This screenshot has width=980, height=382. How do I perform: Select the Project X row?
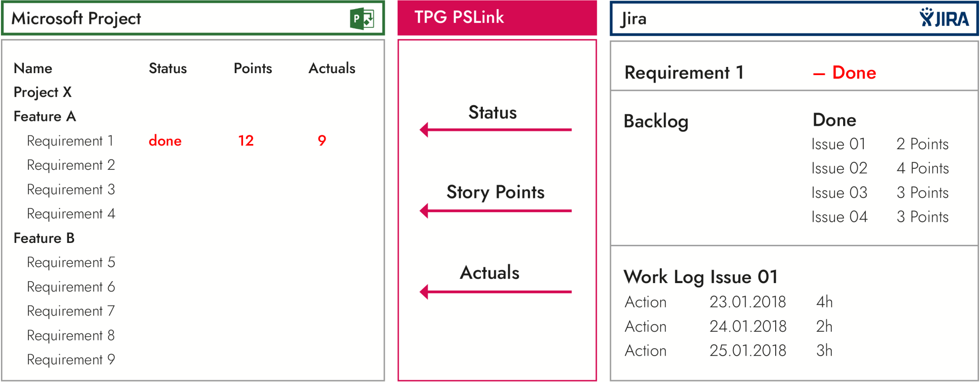[43, 92]
